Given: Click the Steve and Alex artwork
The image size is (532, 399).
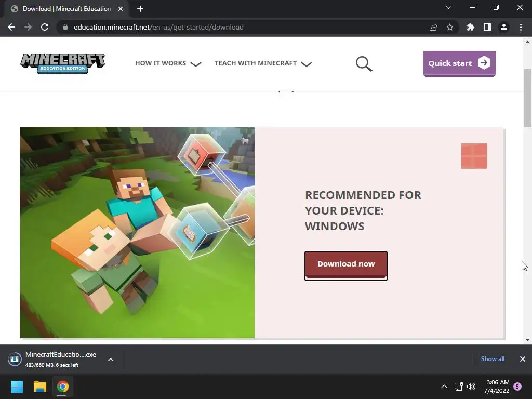Looking at the screenshot, I should coord(137,232).
